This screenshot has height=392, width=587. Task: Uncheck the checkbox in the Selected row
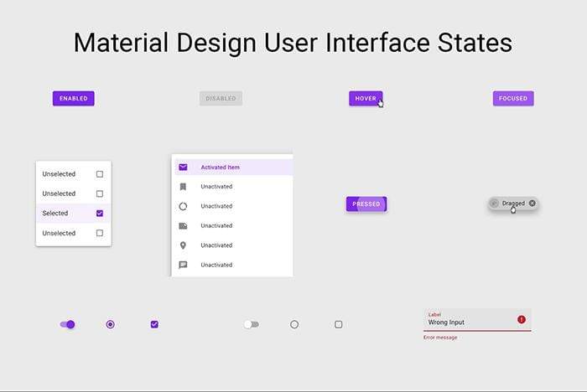pyautogui.click(x=100, y=214)
